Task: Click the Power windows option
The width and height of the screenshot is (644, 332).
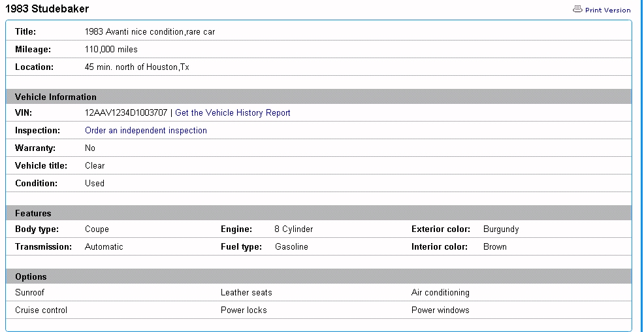Action: coord(440,310)
